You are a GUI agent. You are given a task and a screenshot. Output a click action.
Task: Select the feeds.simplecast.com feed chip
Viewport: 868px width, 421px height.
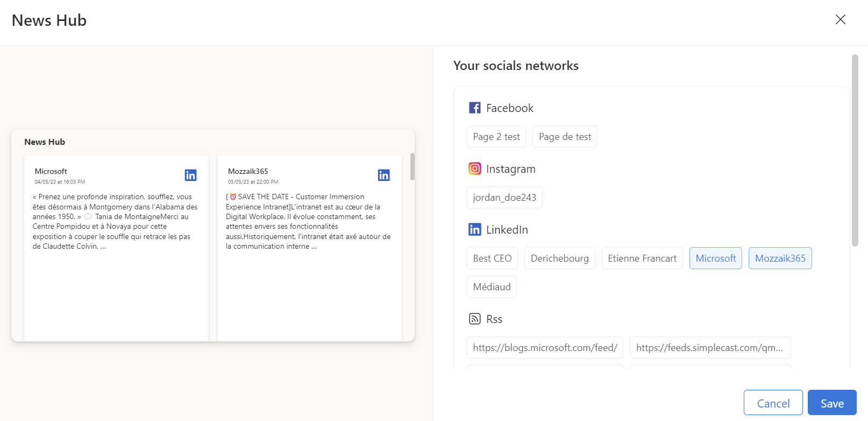[710, 348]
